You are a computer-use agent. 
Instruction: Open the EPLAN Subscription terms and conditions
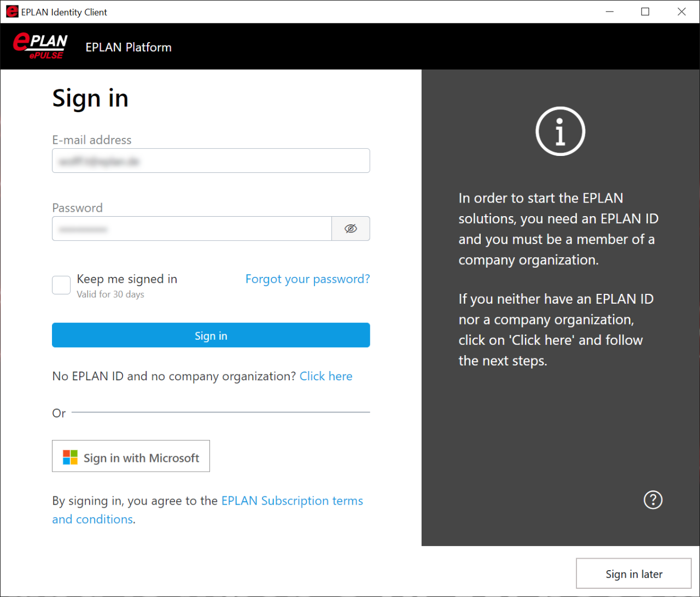(292, 500)
